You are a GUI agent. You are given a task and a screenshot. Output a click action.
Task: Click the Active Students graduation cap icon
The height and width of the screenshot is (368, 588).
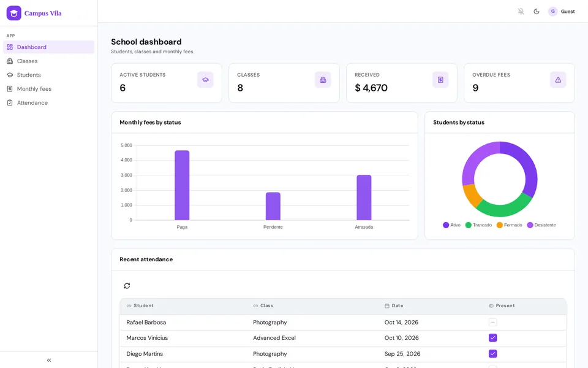coord(206,80)
